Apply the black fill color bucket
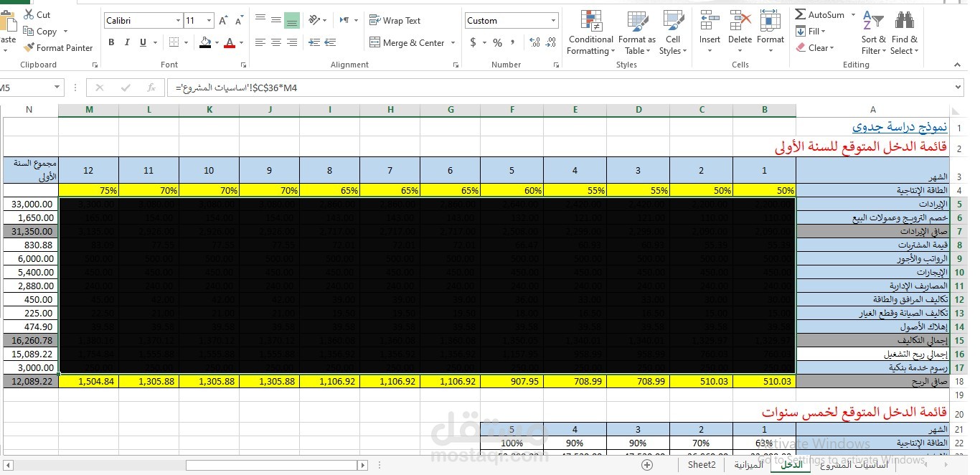This screenshot has width=980, height=475. pos(205,43)
